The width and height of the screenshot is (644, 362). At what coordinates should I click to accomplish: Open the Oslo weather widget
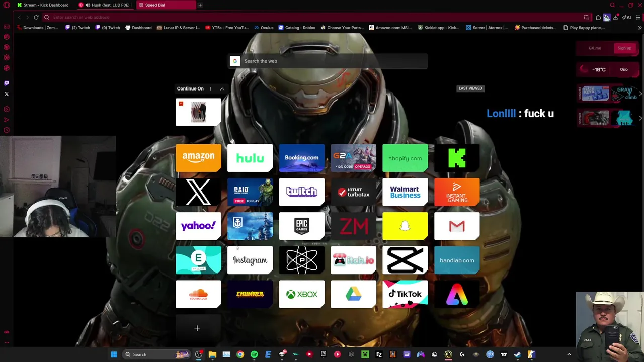pos(607,70)
